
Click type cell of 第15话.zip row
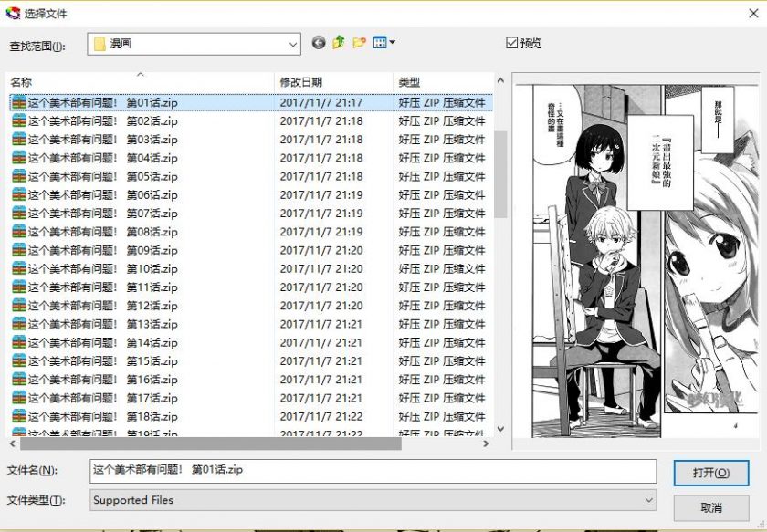(442, 360)
